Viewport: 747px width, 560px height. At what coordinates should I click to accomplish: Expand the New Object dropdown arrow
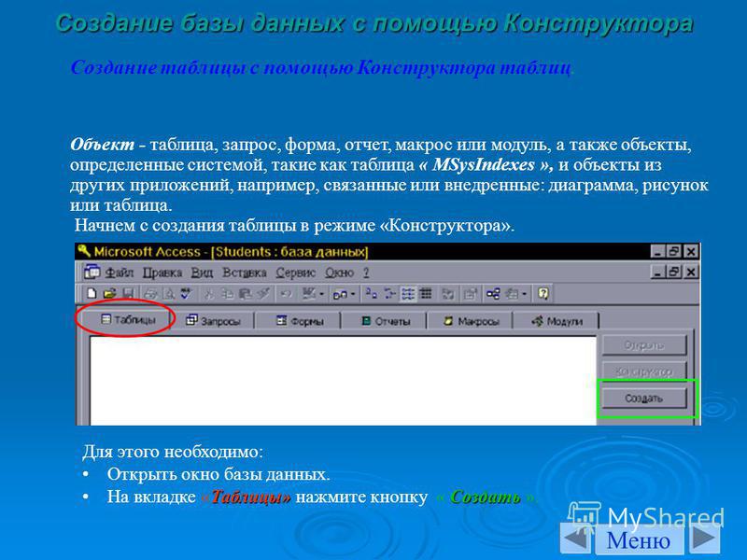point(524,294)
